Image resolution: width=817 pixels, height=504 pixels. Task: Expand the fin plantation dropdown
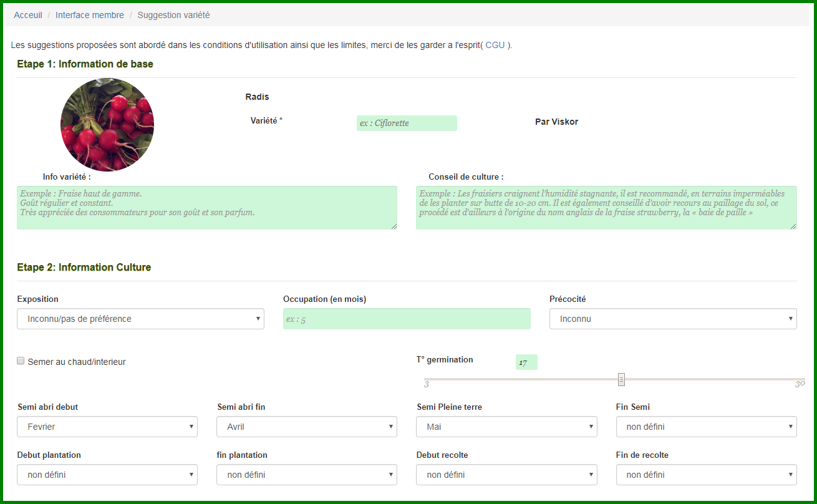click(306, 475)
